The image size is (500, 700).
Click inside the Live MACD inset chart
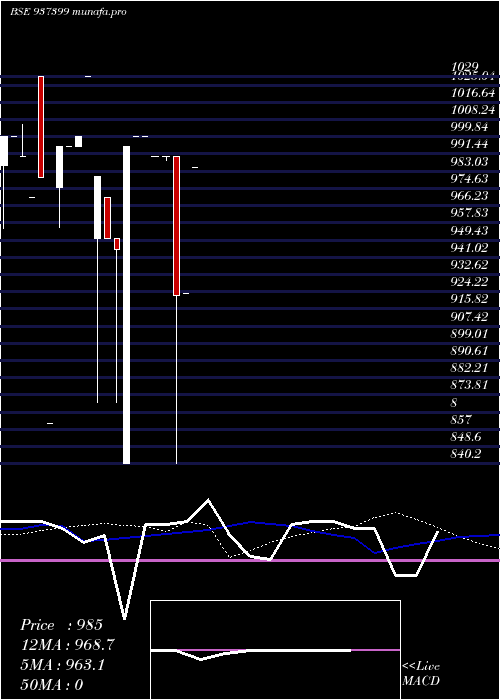(x=275, y=650)
